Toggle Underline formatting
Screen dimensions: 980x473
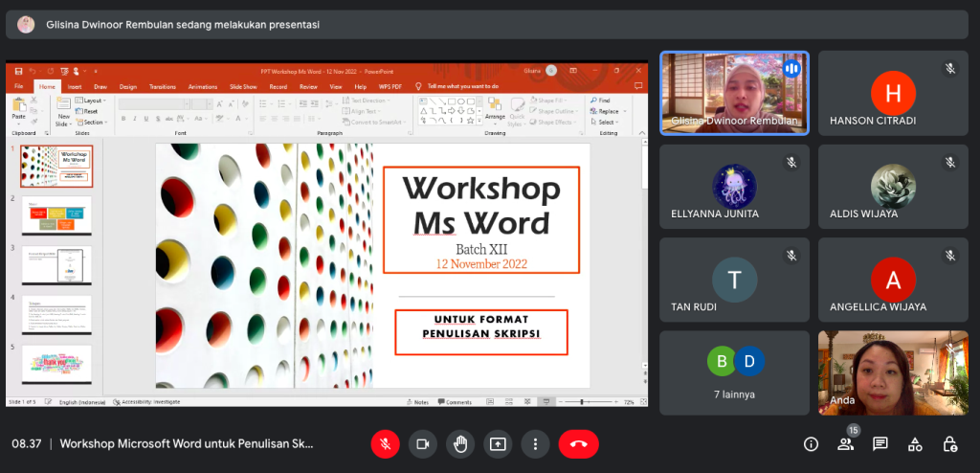(x=145, y=119)
